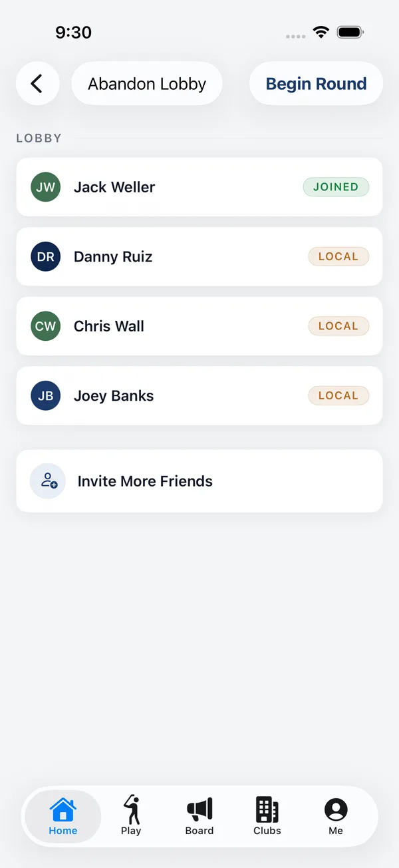Screen dimensions: 399x868
Task: Check the Wi-Fi status icon
Action: point(321,32)
